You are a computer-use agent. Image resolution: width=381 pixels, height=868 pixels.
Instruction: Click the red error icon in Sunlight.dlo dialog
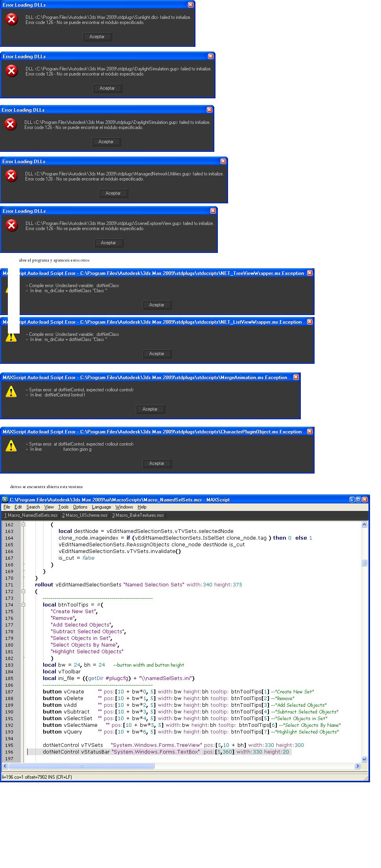click(12, 19)
